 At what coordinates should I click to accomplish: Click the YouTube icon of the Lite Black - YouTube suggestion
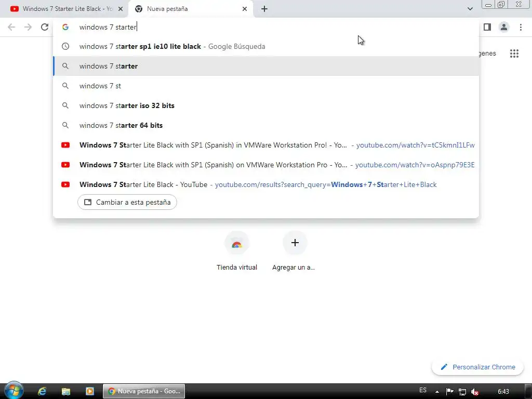65,184
